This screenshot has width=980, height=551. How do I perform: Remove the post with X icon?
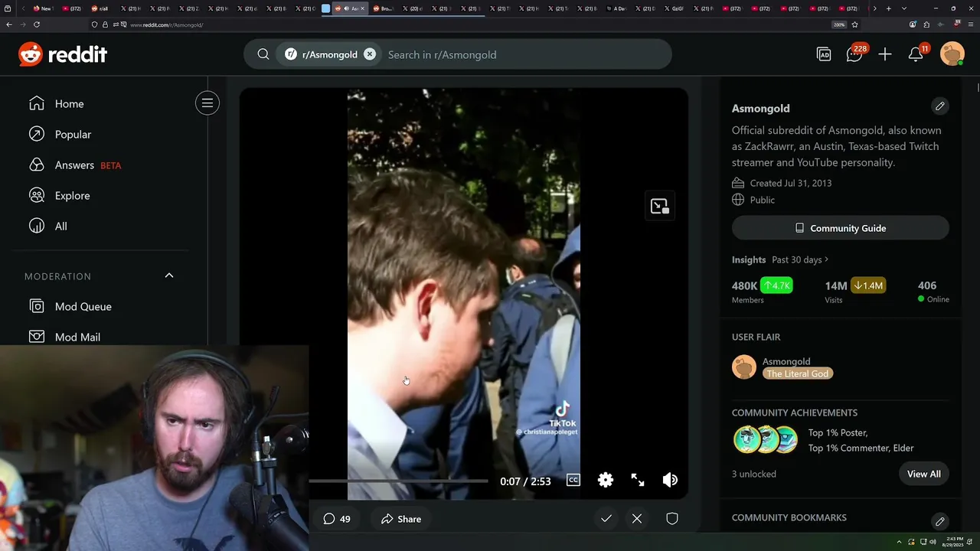[637, 519]
